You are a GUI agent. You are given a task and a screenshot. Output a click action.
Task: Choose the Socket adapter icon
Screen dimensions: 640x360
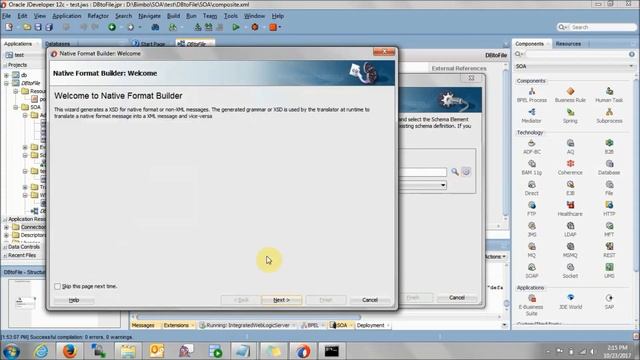click(570, 268)
